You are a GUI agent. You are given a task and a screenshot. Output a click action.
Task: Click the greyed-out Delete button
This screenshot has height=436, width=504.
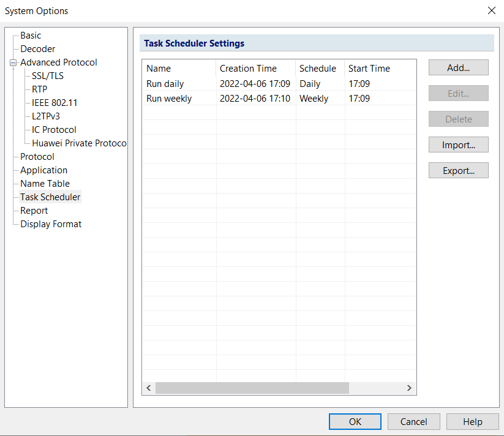458,119
